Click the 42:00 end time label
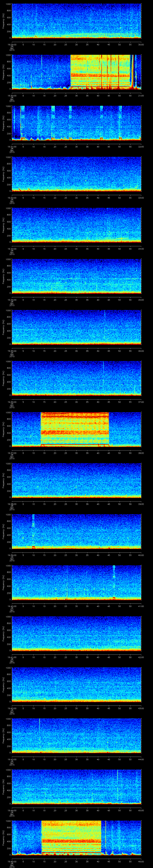The width and height of the screenshot is (153, 868). (x=141, y=657)
